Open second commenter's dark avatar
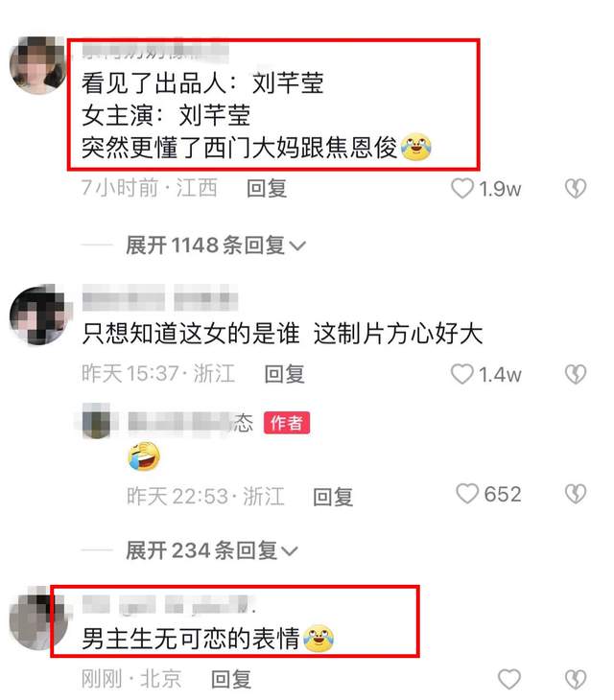Viewport: 614px width, 700px height. [x=38, y=315]
